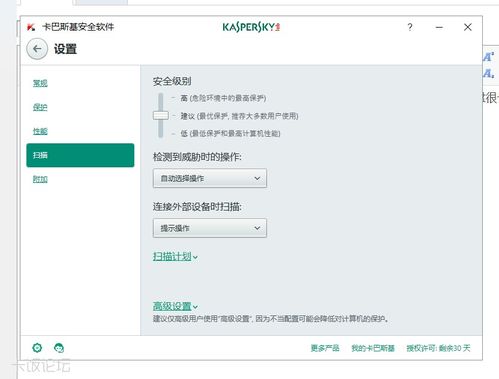Click the KASPERSKY brand logo
This screenshot has width=499, height=379.
click(251, 27)
